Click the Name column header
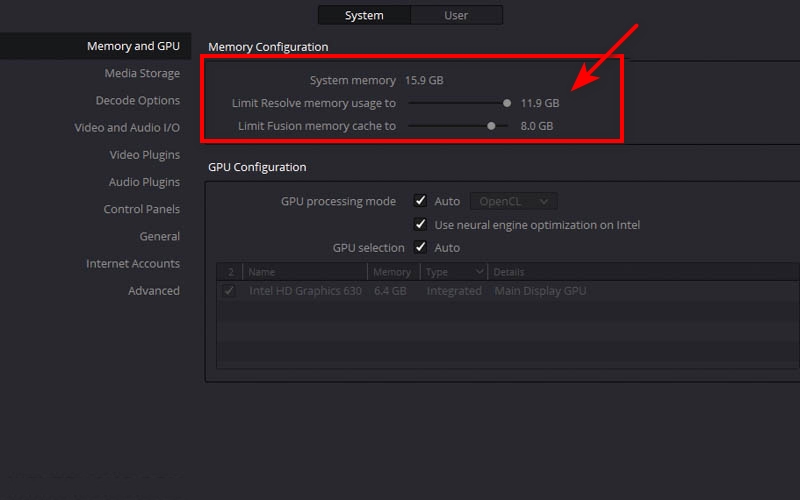The image size is (800, 500). pyautogui.click(x=305, y=272)
